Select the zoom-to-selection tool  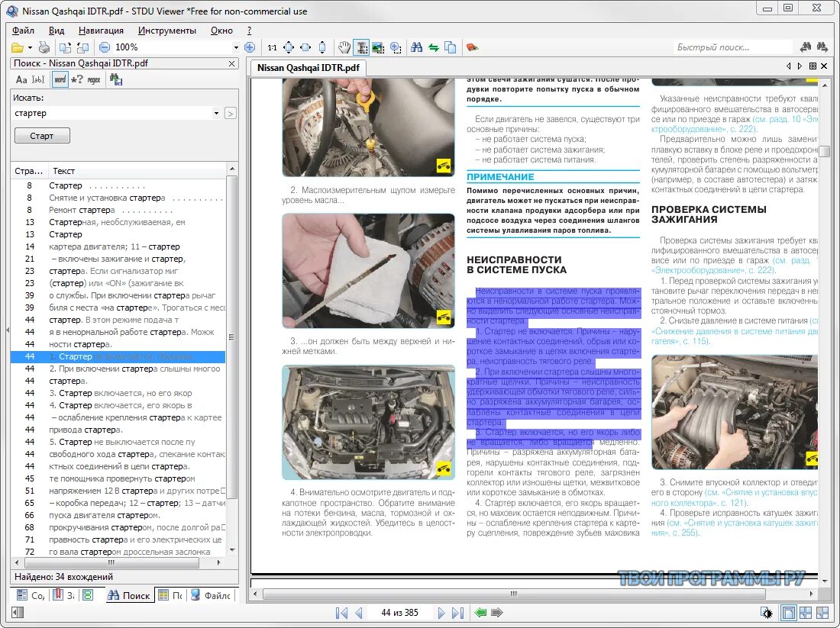coord(396,47)
